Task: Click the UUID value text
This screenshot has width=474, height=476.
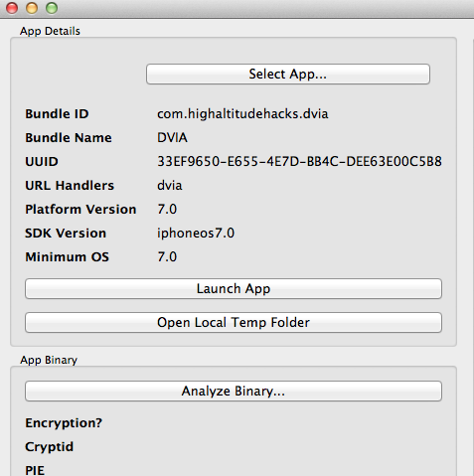Action: tap(299, 162)
